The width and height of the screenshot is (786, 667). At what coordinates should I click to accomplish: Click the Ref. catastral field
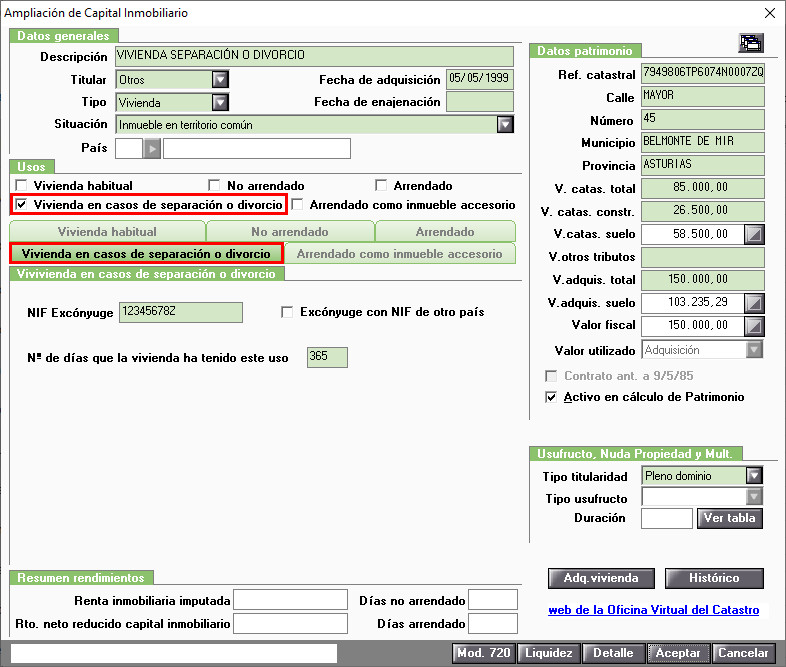click(703, 73)
